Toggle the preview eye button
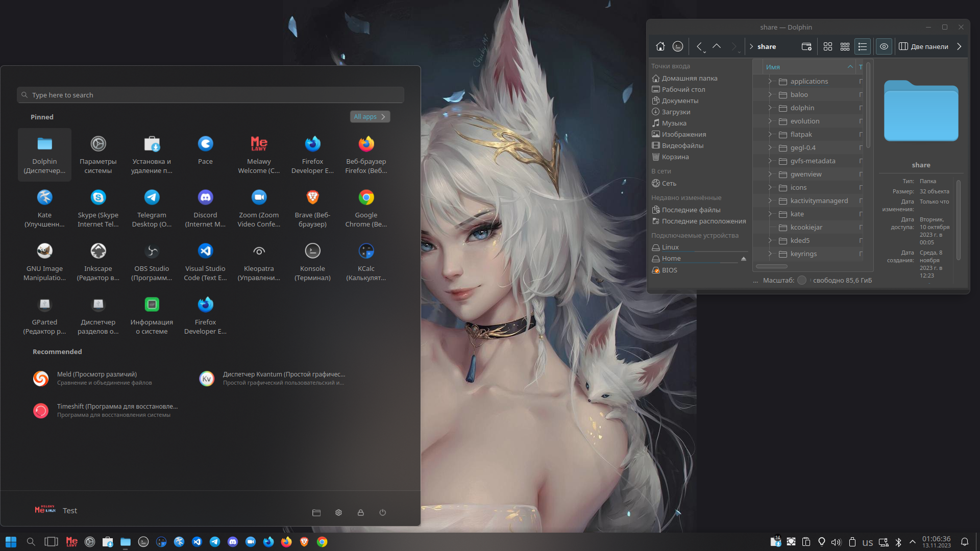 pyautogui.click(x=884, y=46)
